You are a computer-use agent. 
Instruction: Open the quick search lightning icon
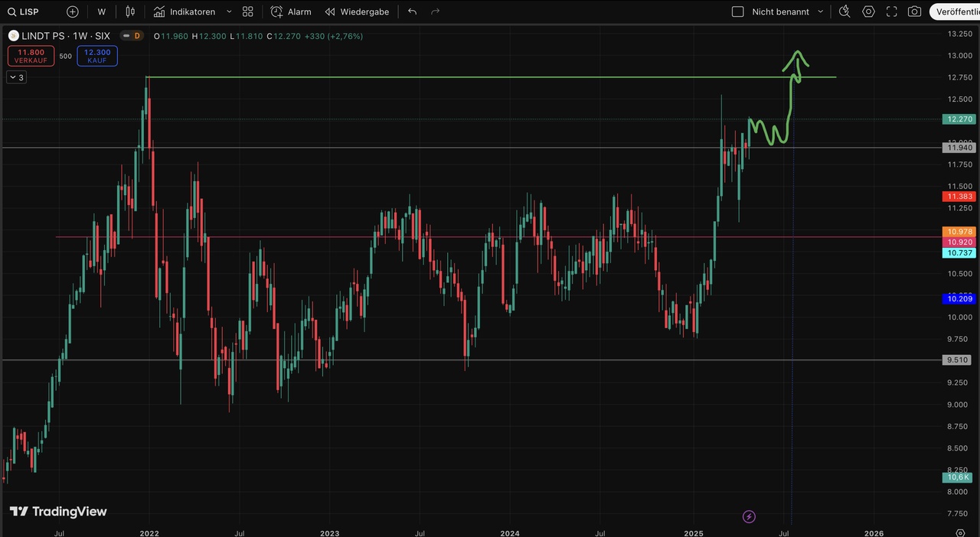pyautogui.click(x=844, y=11)
